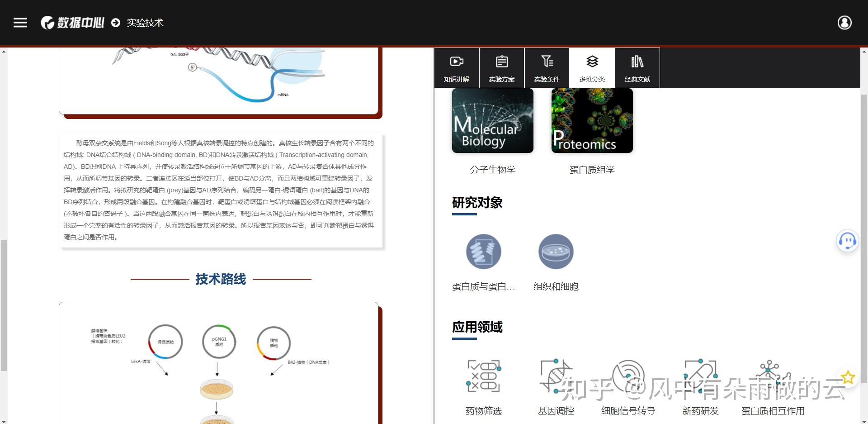Open the 蛋白质组学 Proteomics thumbnail
Viewport: 868px width, 424px height.
pyautogui.click(x=591, y=120)
